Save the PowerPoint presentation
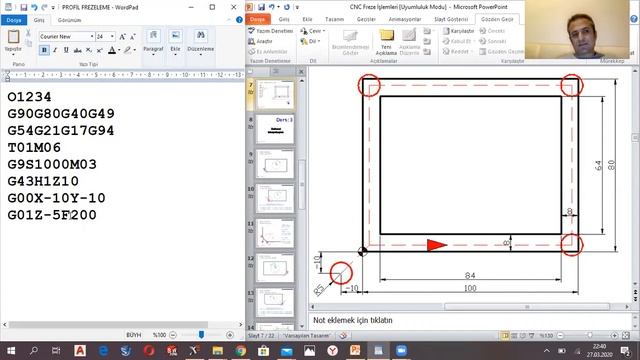640x360 pixels. [x=261, y=7]
